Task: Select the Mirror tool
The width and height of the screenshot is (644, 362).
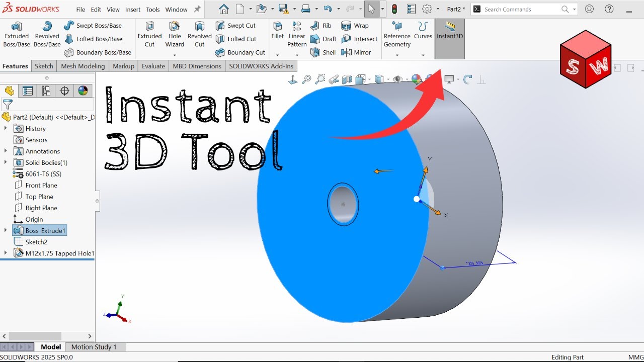Action: tap(356, 52)
